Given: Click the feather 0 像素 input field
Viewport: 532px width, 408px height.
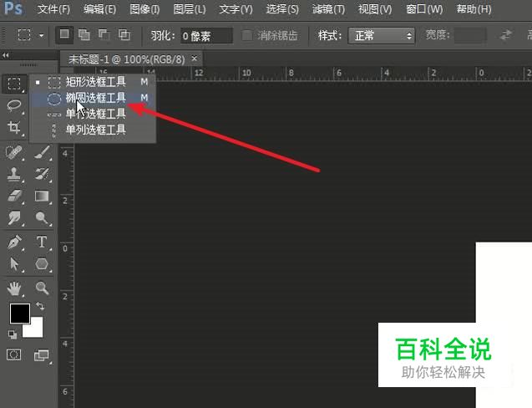Looking at the screenshot, I should [206, 36].
